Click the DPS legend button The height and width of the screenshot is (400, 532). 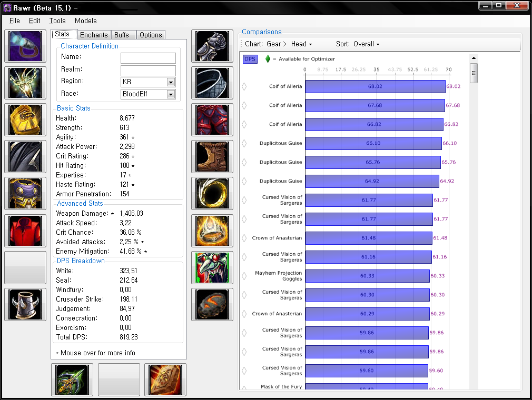250,59
